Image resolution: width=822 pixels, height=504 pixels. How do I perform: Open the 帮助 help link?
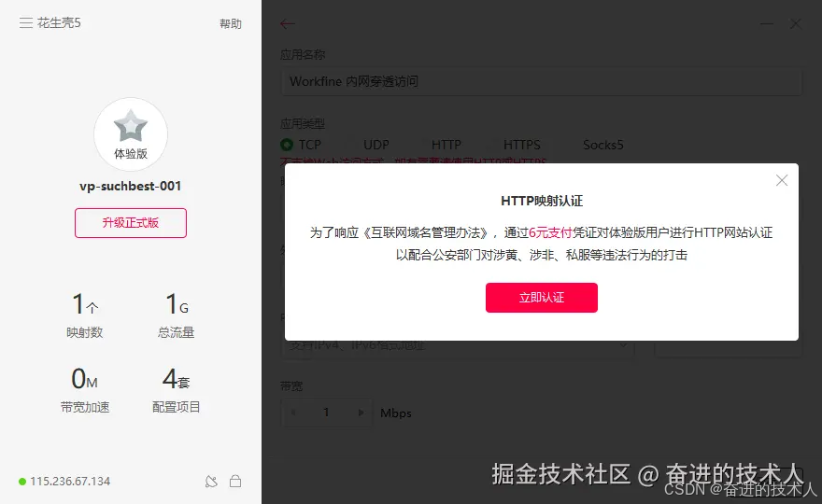(230, 23)
